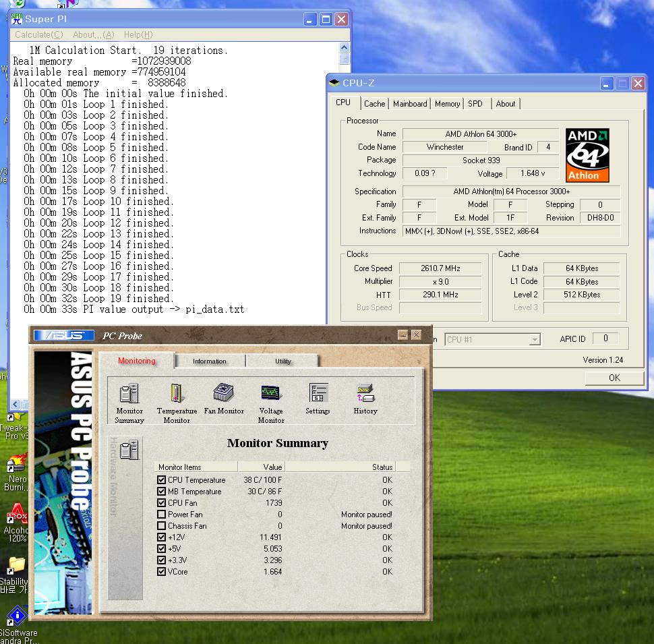Uncheck the CPU Temperature monitor item
Image resolution: width=654 pixels, height=644 pixels.
click(x=161, y=479)
